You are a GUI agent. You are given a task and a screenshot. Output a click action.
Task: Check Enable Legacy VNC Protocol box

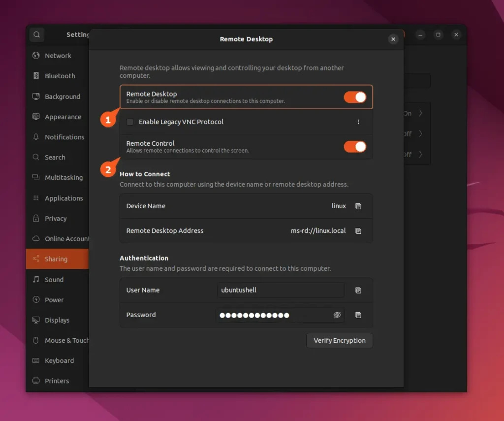coord(130,122)
